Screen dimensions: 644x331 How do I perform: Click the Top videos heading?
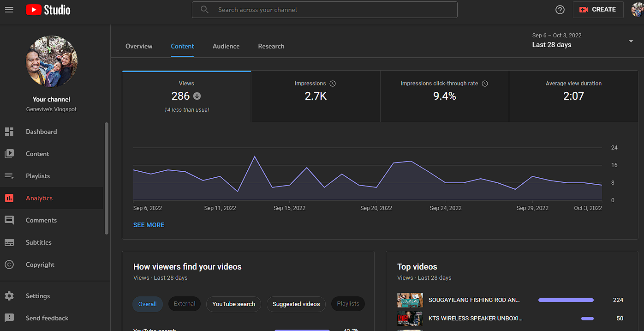(x=417, y=267)
